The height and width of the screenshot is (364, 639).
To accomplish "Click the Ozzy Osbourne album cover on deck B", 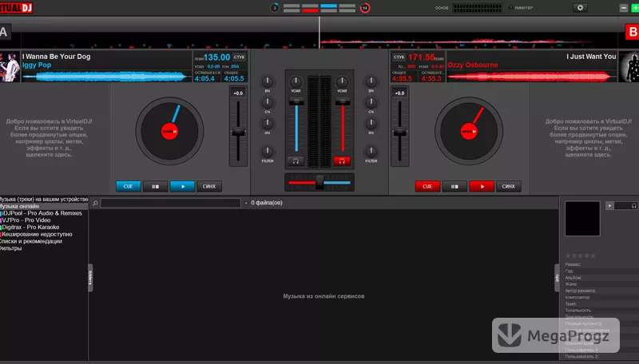I will (629, 66).
